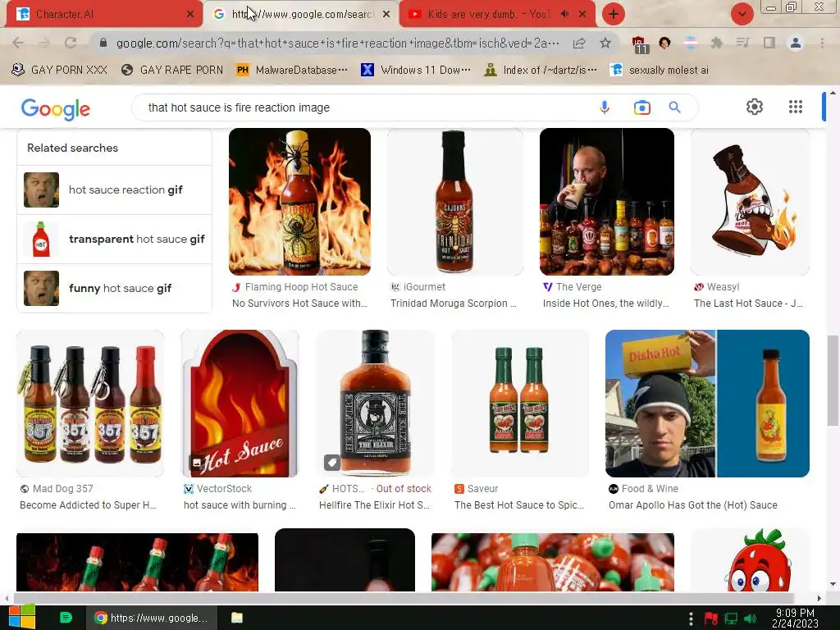Bookmark this page with star icon
The image size is (840, 630).
tap(605, 43)
